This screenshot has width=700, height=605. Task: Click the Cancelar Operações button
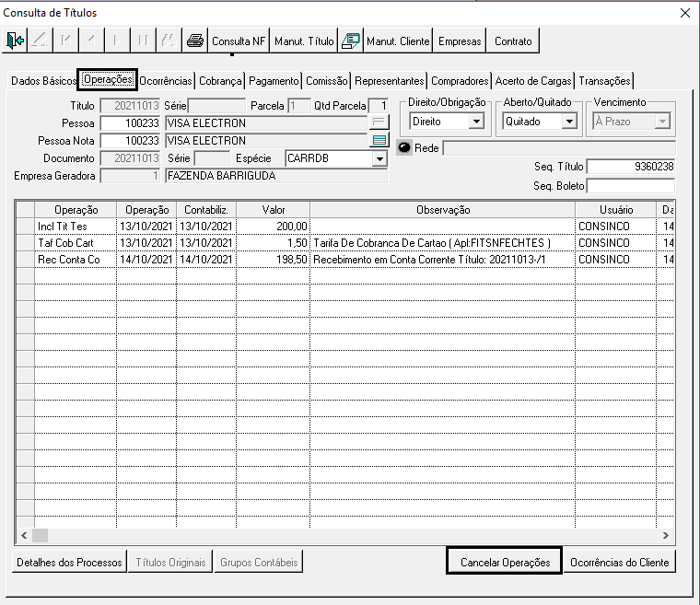[x=504, y=562]
